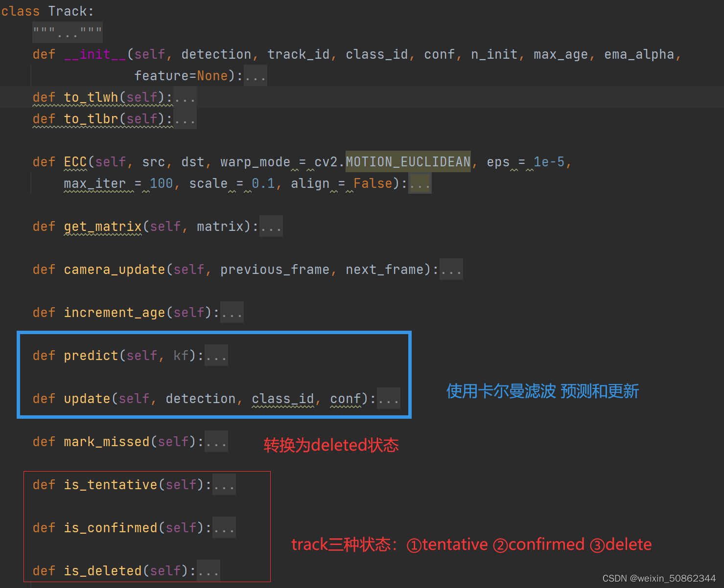The image size is (724, 588).
Task: Expand the increment_age folded body
Action: coord(232,312)
